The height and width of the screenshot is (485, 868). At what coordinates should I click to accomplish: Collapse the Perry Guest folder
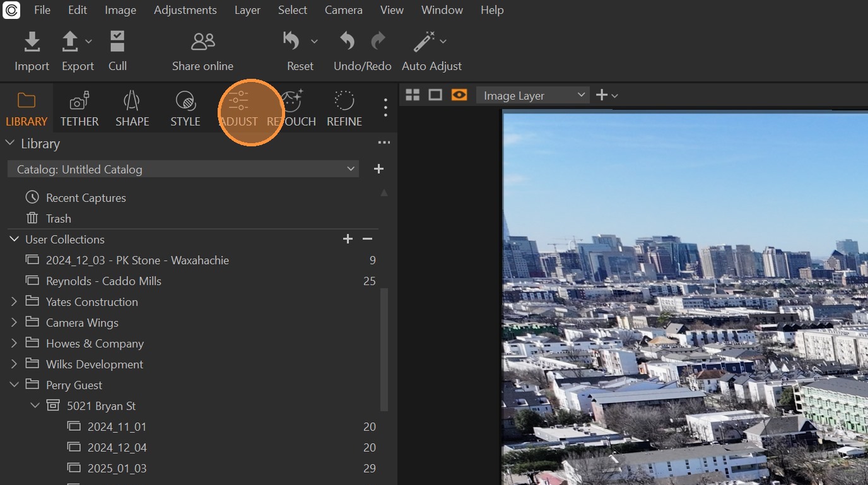(14, 385)
